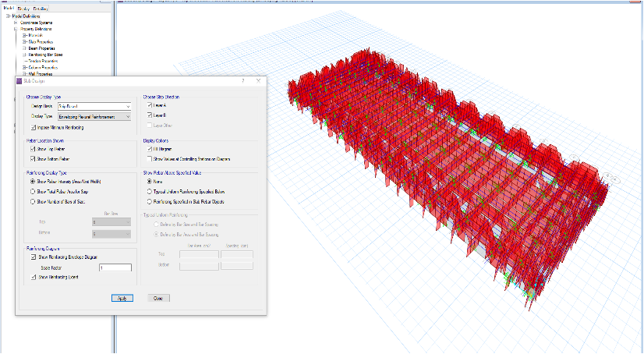The image size is (644, 354).
Task: Select Show Total Rebar Area for Strip
Action: (x=32, y=190)
